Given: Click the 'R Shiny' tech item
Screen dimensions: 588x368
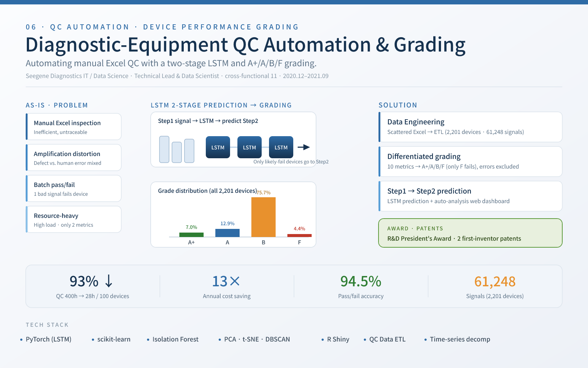Looking at the screenshot, I should tap(338, 339).
